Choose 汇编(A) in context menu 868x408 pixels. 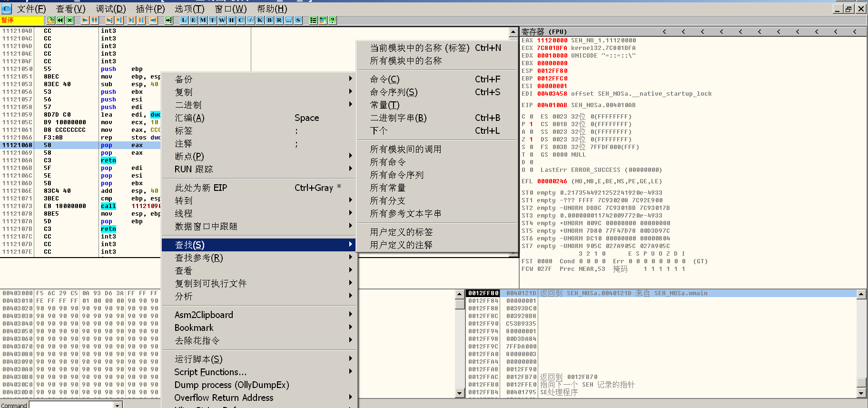(x=259, y=118)
